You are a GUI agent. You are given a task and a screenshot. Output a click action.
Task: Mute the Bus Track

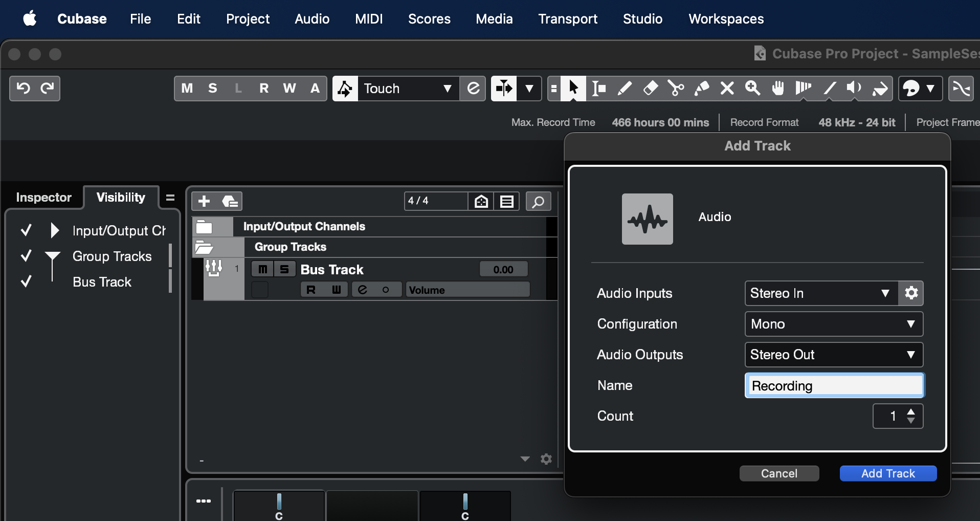coord(262,269)
